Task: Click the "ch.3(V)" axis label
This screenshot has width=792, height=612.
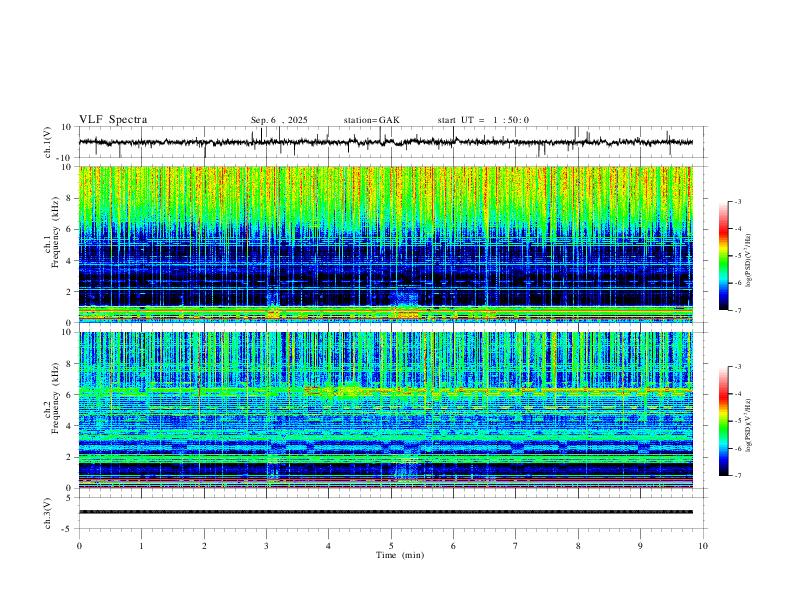Action: pyautogui.click(x=48, y=513)
